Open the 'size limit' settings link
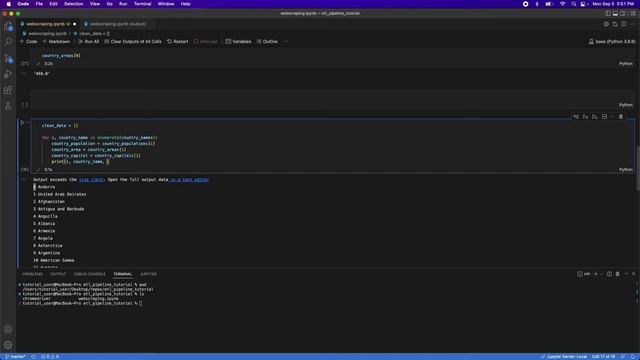This screenshot has height=360, width=640. (91, 180)
